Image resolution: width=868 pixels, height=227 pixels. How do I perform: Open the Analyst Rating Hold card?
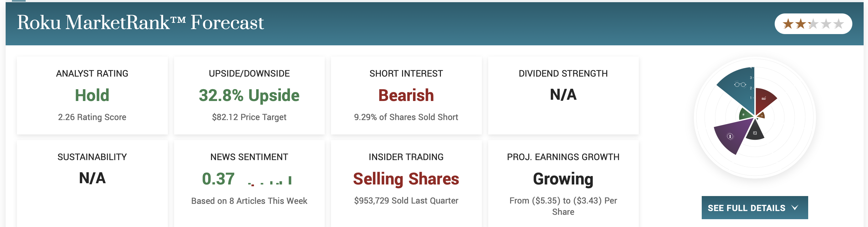tap(92, 95)
